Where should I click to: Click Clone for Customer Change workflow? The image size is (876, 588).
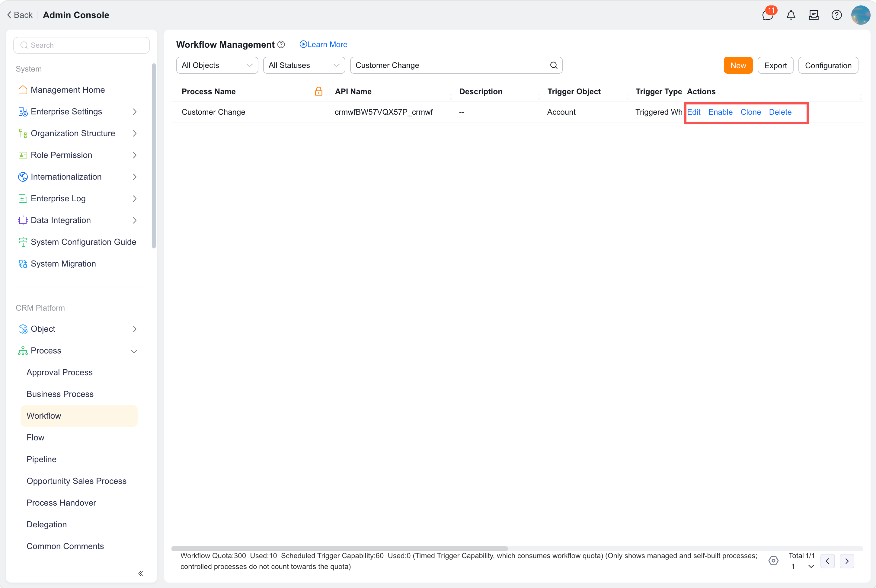pos(750,112)
